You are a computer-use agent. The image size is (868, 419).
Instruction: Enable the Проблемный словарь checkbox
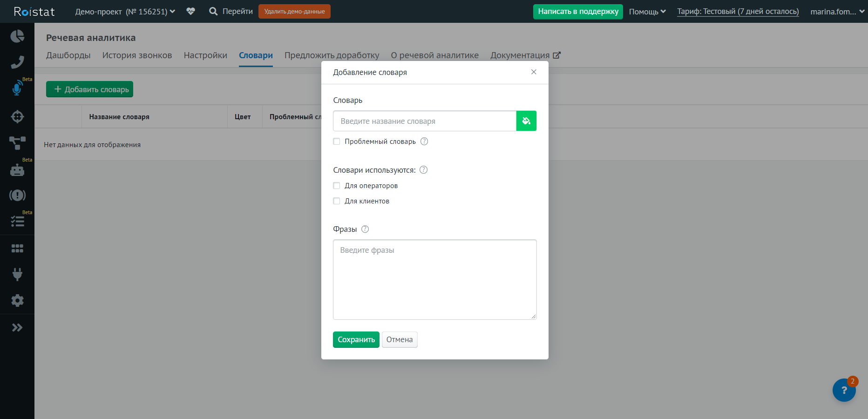(337, 142)
